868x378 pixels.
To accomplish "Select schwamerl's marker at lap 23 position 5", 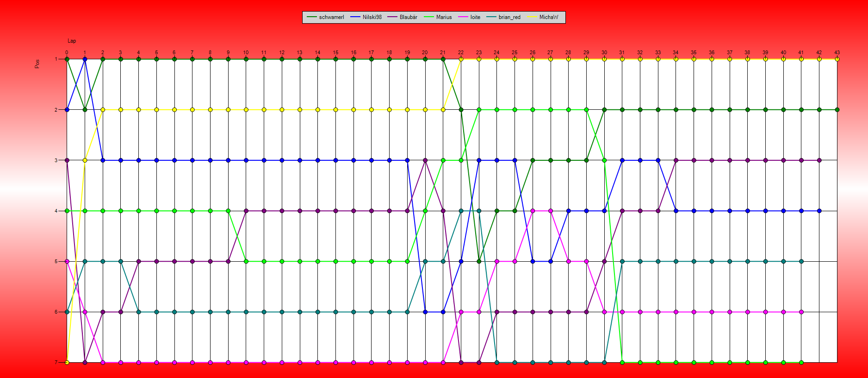I will 479,261.
